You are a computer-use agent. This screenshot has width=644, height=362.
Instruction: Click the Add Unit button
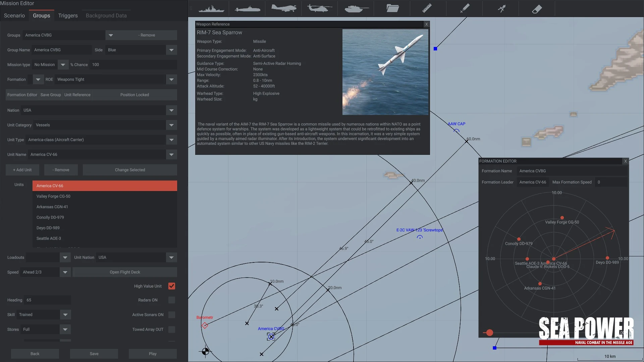click(x=22, y=170)
